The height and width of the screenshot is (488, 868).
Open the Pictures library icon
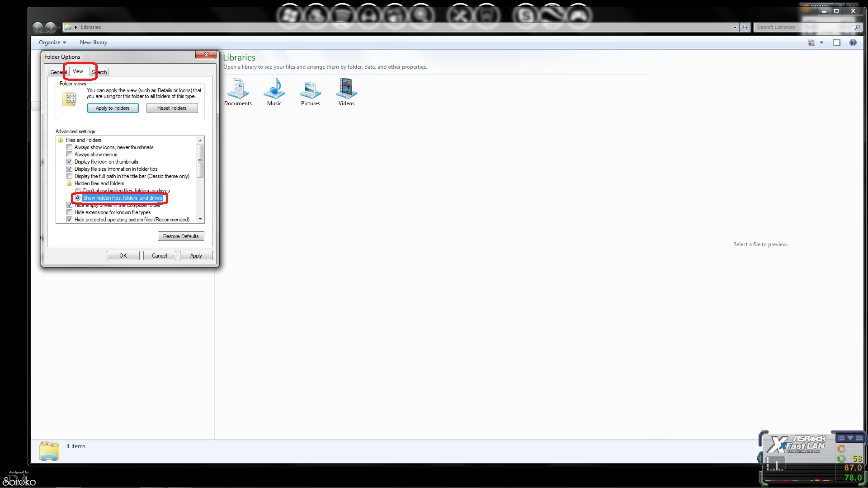tap(310, 89)
